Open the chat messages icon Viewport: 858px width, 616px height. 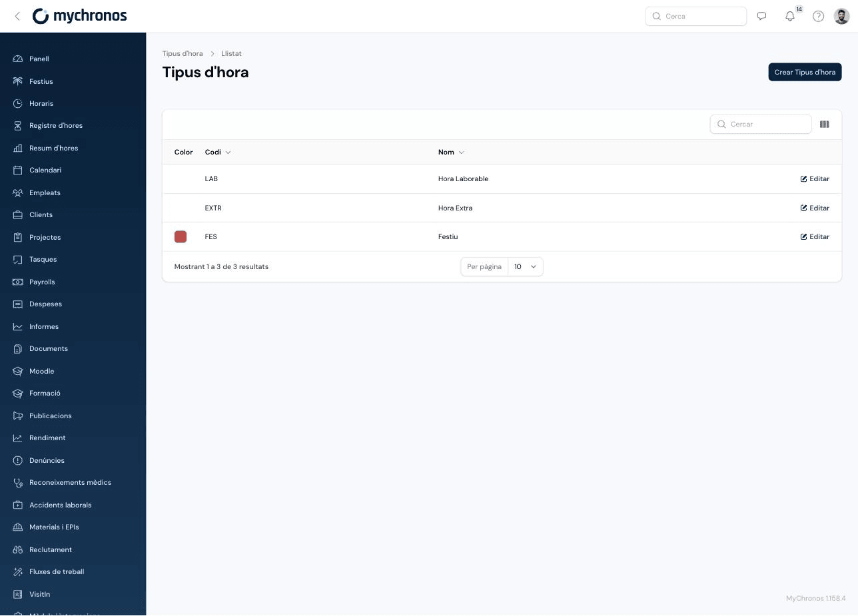(761, 16)
